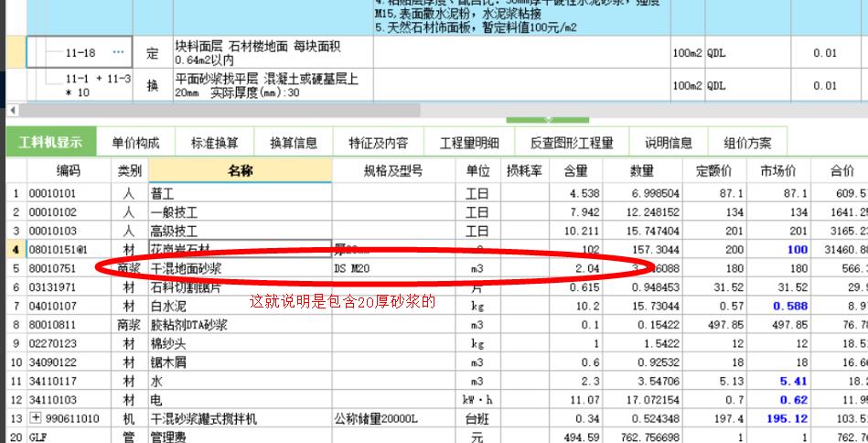
Task: Click the 花岗岩石材 name cell
Action: coord(241,249)
